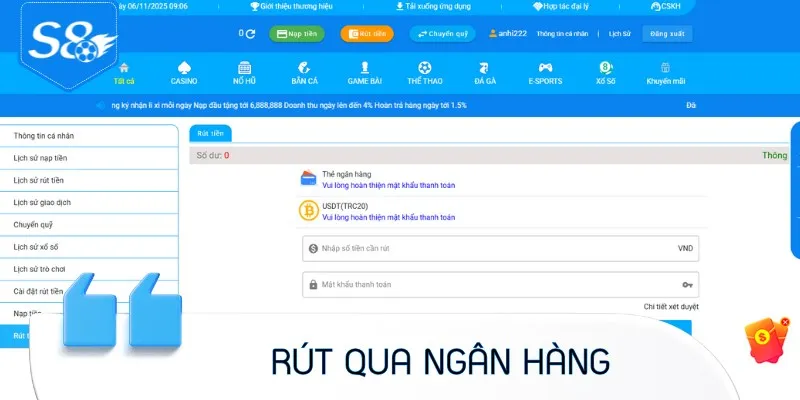Select Lịch sử xổ số in sidebar
The height and width of the screenshot is (400, 800).
89,247
